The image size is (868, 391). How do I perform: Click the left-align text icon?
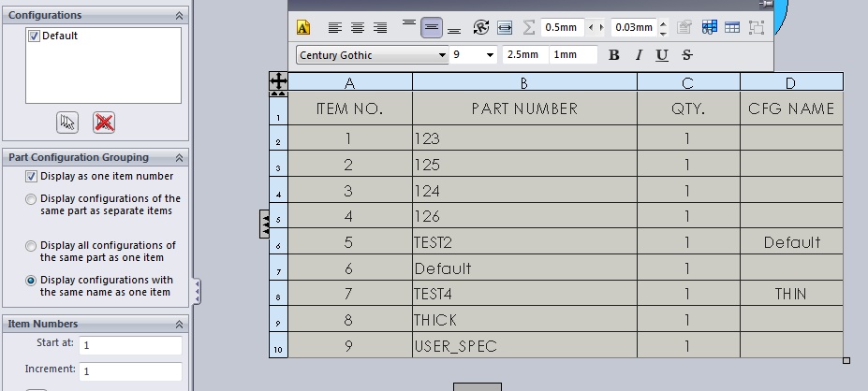click(x=335, y=27)
